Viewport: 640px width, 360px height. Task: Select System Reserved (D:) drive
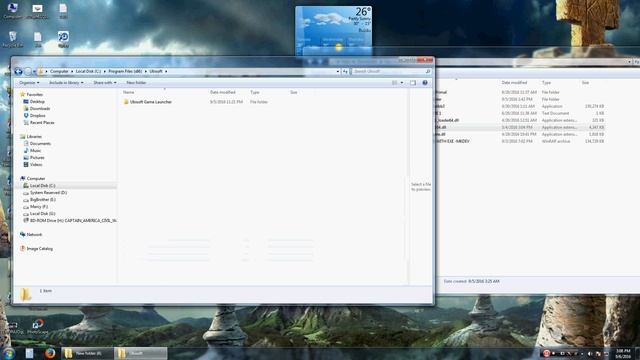[48, 193]
